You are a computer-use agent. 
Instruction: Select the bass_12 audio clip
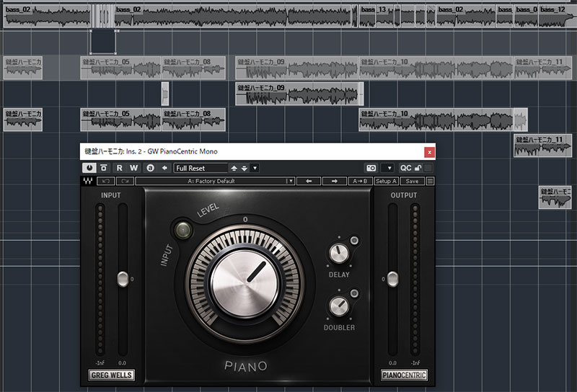556,16
